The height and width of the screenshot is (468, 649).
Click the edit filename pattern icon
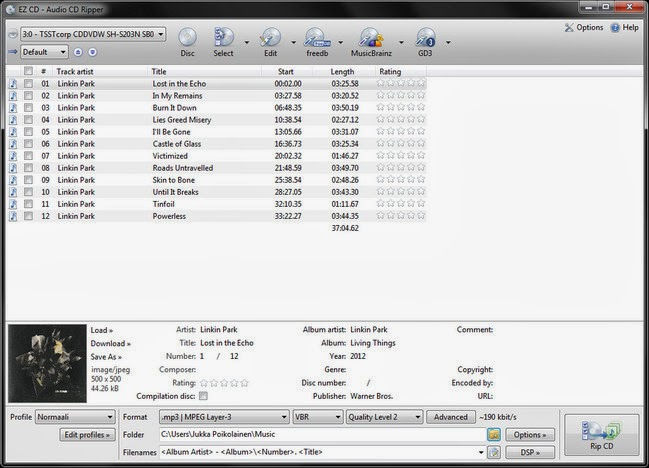click(x=494, y=452)
